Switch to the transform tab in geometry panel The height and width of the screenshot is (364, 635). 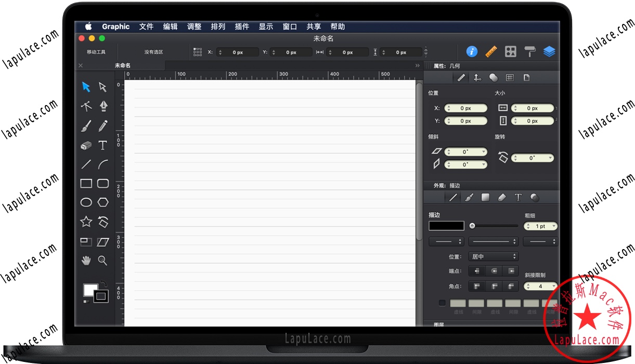click(477, 77)
